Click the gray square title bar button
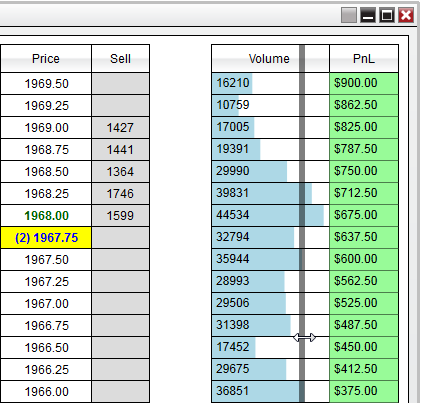Viewport: 421px width, 403px height. pyautogui.click(x=349, y=15)
